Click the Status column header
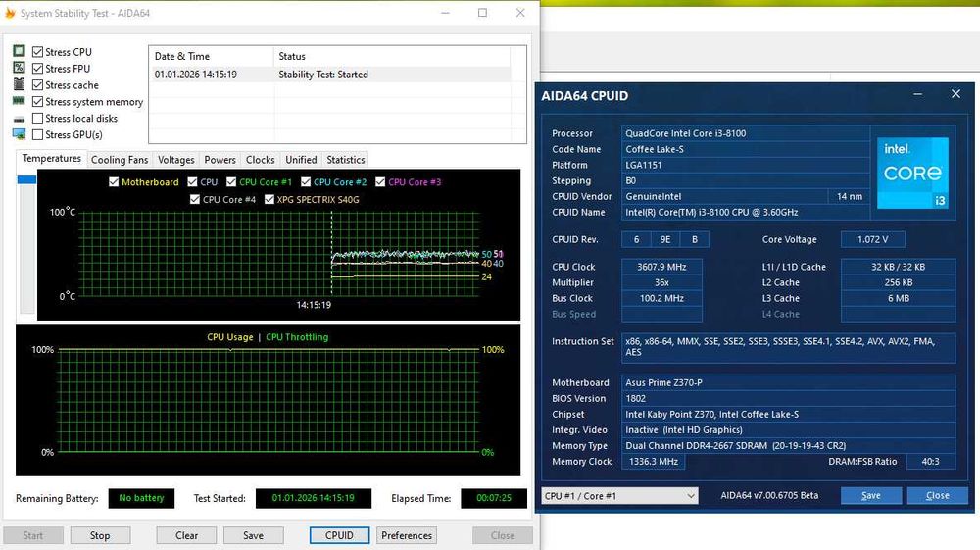This screenshot has height=550, width=980. (392, 56)
